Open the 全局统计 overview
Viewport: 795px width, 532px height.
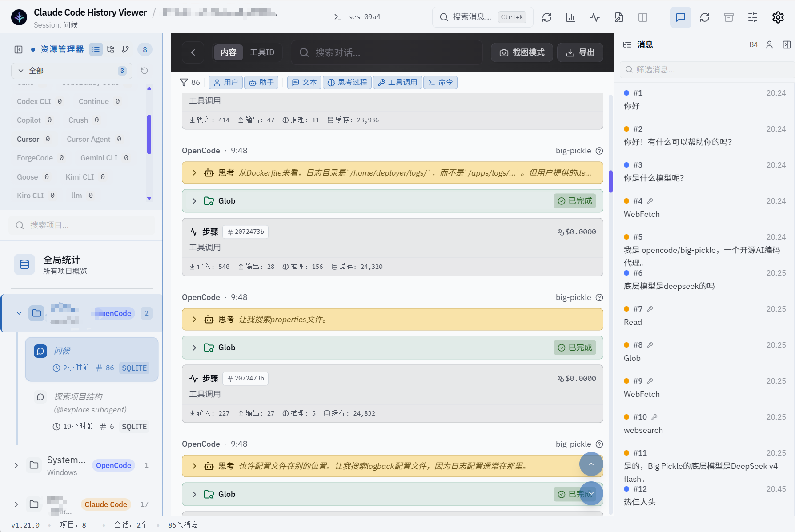(x=82, y=264)
